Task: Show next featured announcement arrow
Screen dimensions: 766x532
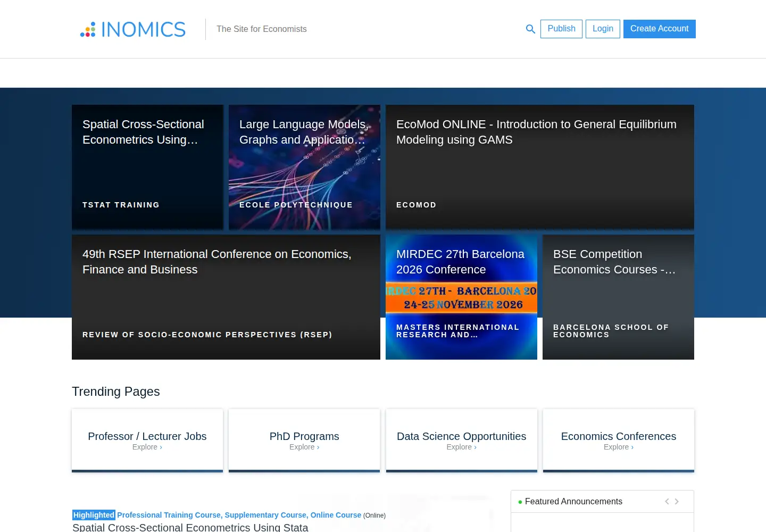Action: 677,502
